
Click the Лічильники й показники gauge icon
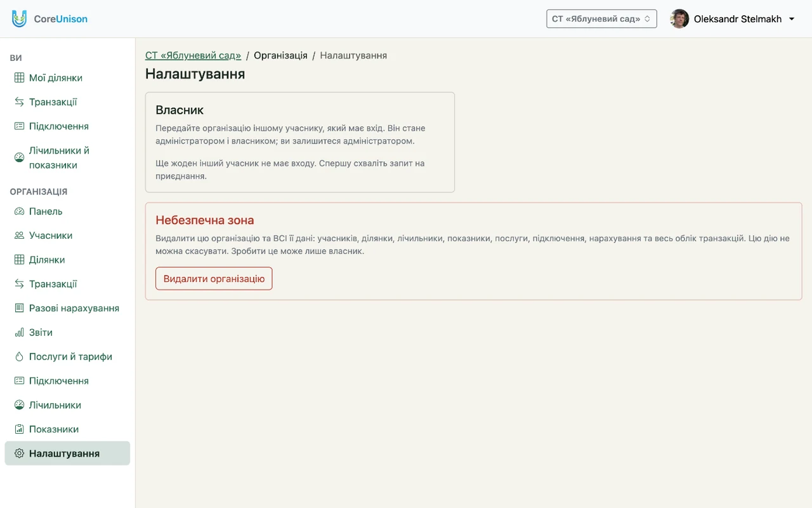[19, 157]
